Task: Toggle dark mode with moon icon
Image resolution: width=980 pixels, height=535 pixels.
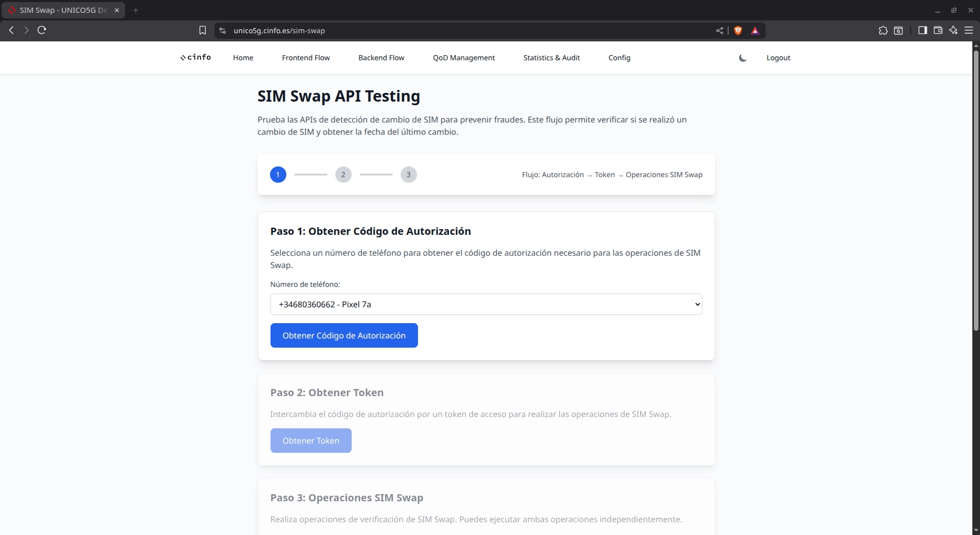Action: click(x=743, y=58)
